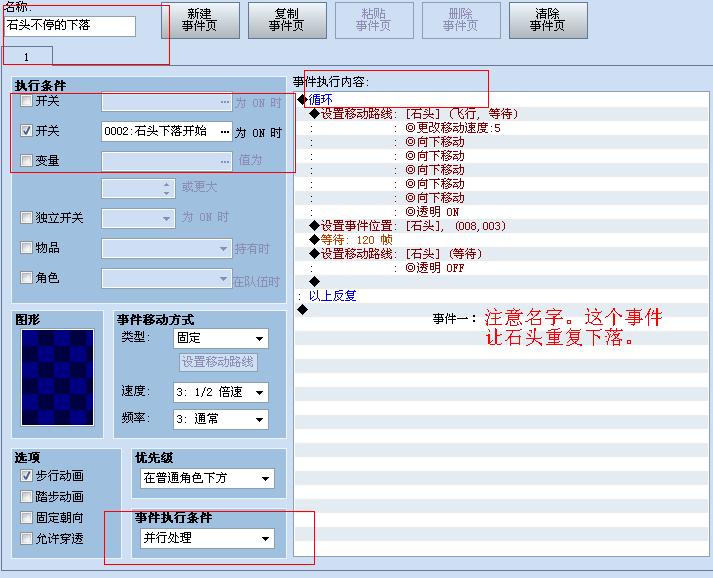This screenshot has height=578, width=713.
Task: Enable the first 开关 condition checkbox
Action: tap(26, 101)
